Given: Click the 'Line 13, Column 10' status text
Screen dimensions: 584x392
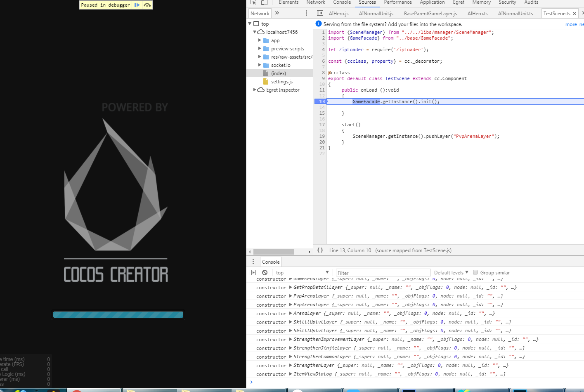Looking at the screenshot, I should pyautogui.click(x=350, y=250).
